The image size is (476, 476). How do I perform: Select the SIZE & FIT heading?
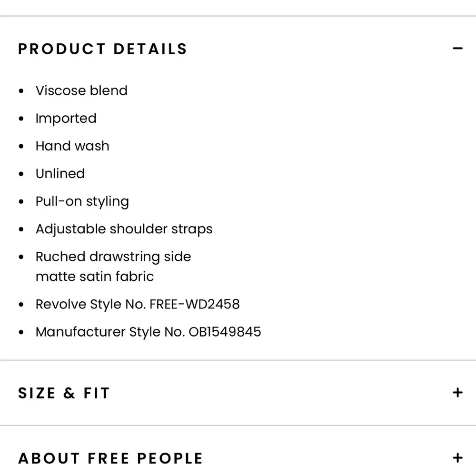[x=64, y=392]
